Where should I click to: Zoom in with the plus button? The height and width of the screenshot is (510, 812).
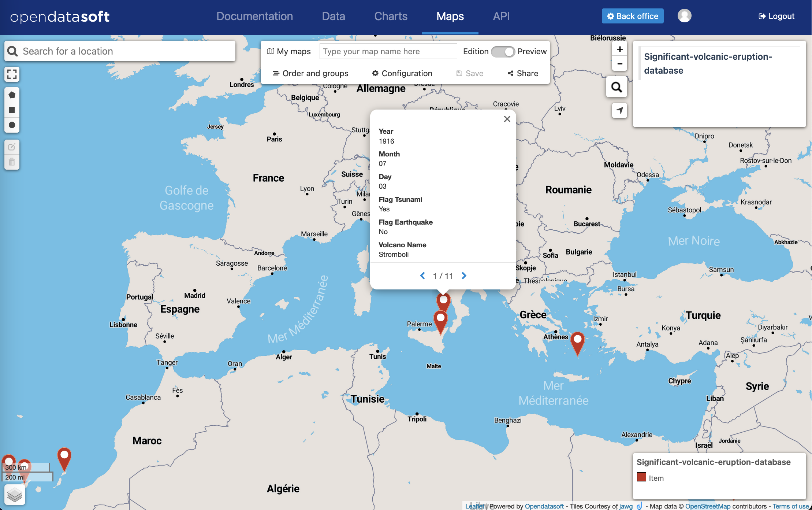point(619,49)
